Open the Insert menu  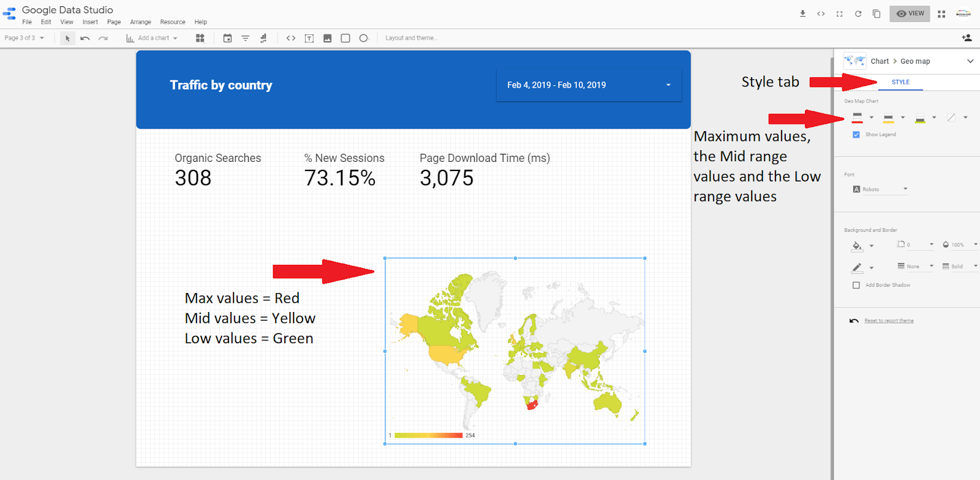point(90,22)
